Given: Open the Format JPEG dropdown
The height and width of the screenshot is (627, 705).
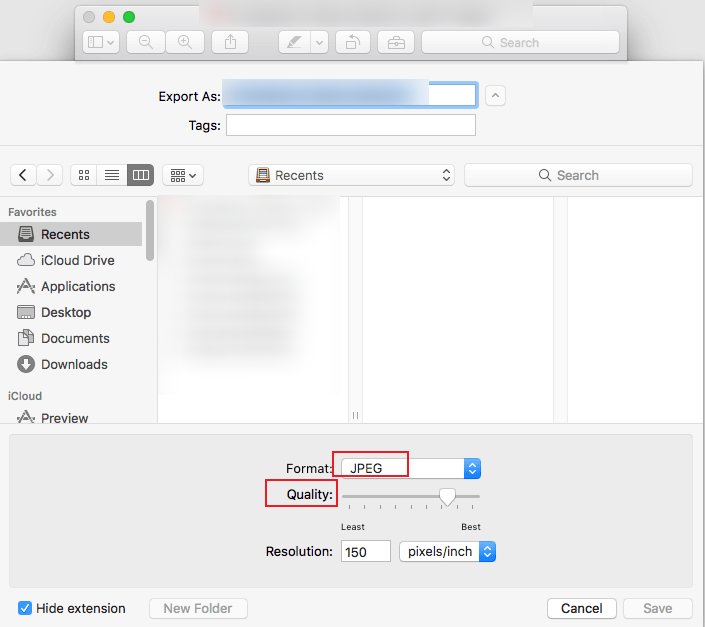Looking at the screenshot, I should pos(411,468).
